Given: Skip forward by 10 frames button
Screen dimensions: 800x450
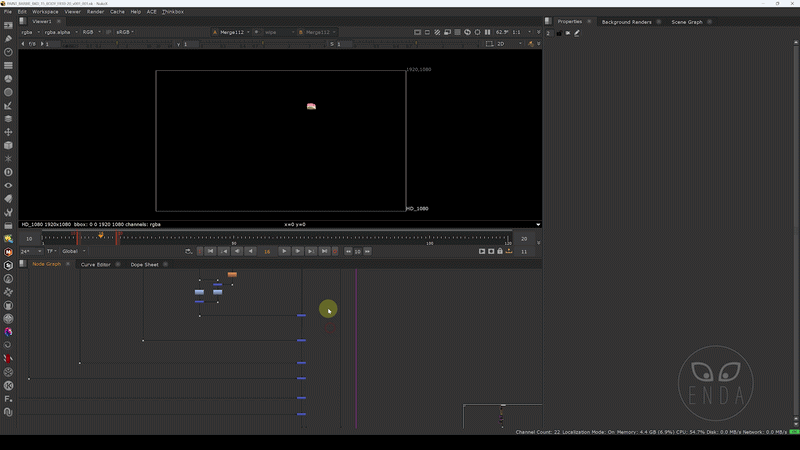Looking at the screenshot, I should (x=367, y=251).
